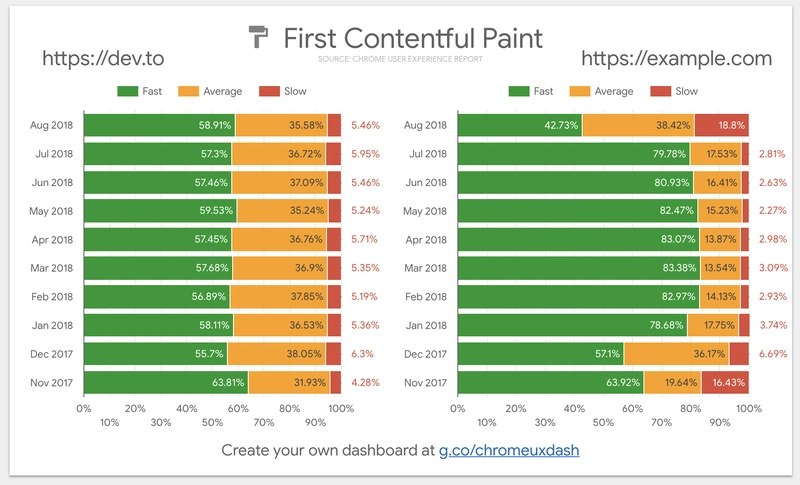The height and width of the screenshot is (485, 800).
Task: Click the green Fast swatch in the example.com legend
Action: tap(519, 91)
